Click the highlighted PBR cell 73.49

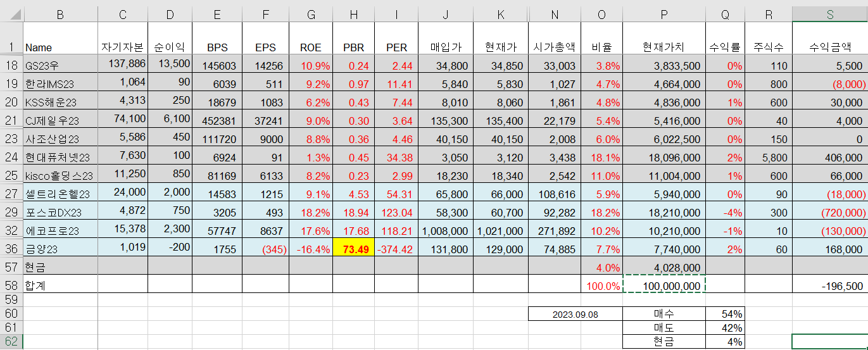353,248
